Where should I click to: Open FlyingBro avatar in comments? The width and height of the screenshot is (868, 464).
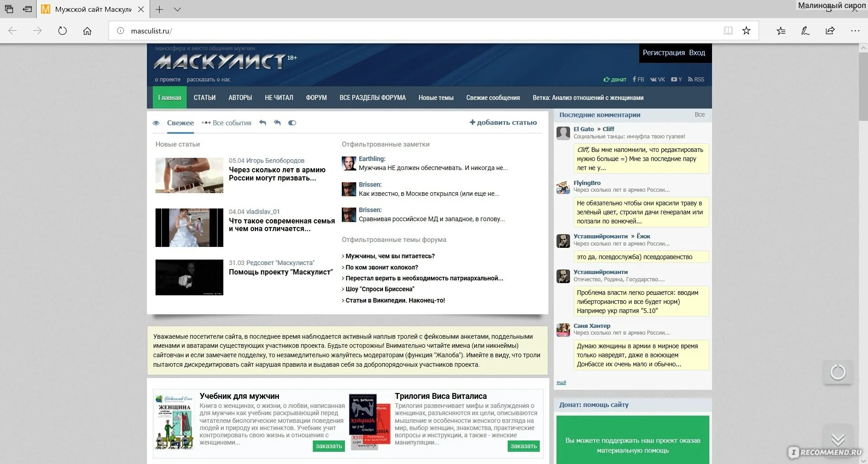pos(563,187)
